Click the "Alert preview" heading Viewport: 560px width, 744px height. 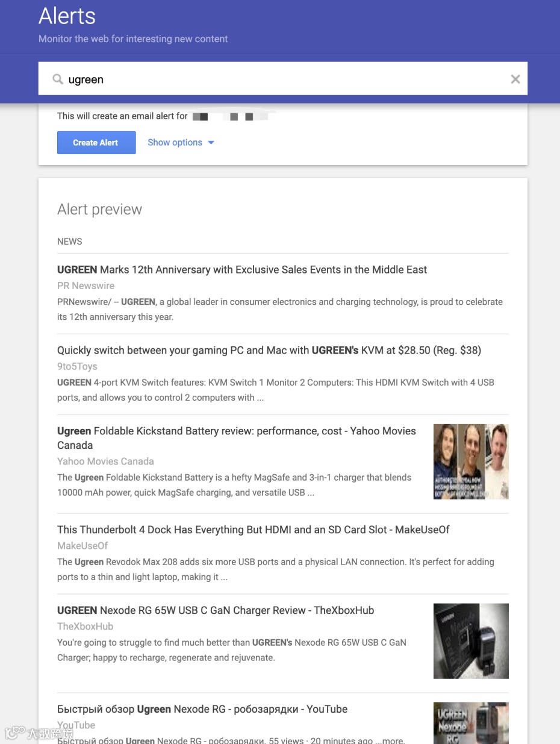tap(99, 210)
